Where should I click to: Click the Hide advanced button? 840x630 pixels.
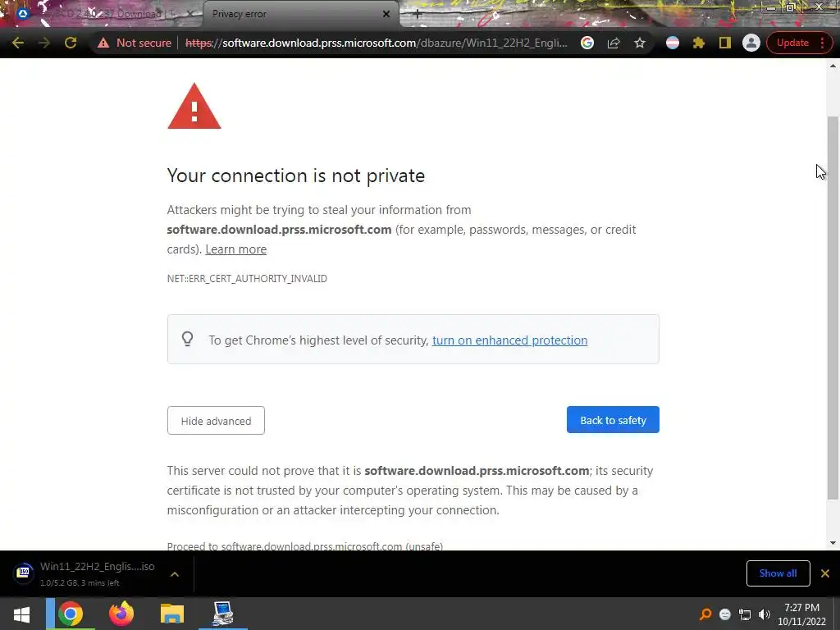click(x=216, y=421)
